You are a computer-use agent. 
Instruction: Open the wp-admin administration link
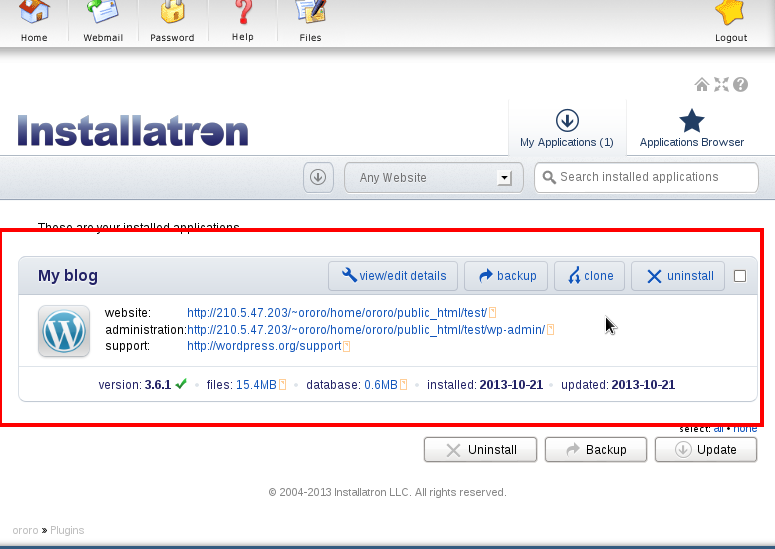366,330
